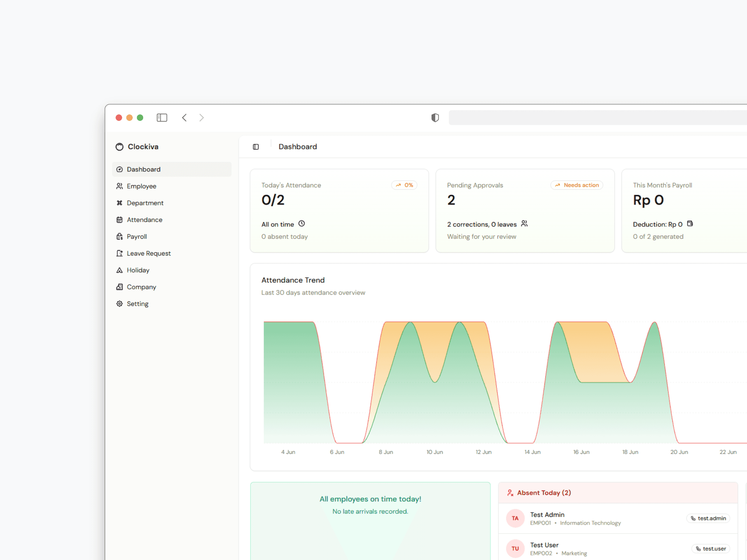Click the Attendance calendar icon
The image size is (747, 560).
tap(119, 220)
